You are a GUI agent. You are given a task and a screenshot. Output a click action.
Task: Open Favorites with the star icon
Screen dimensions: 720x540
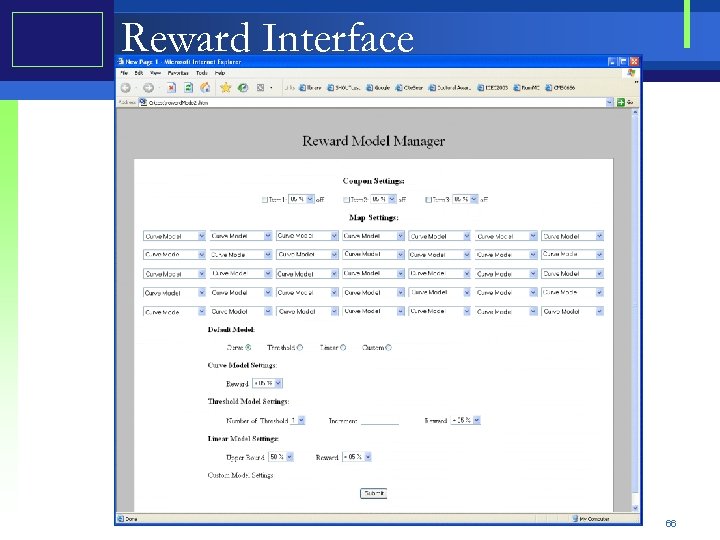(x=225, y=88)
